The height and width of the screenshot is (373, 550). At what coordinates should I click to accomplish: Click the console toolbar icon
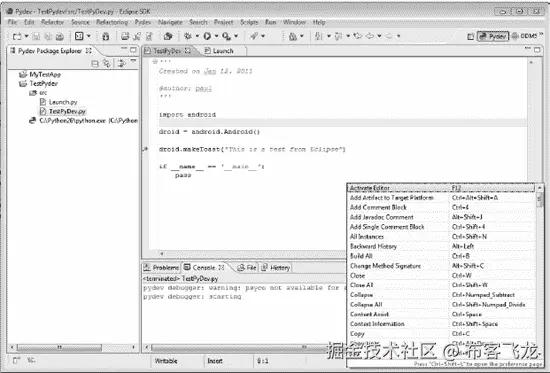coord(79,36)
